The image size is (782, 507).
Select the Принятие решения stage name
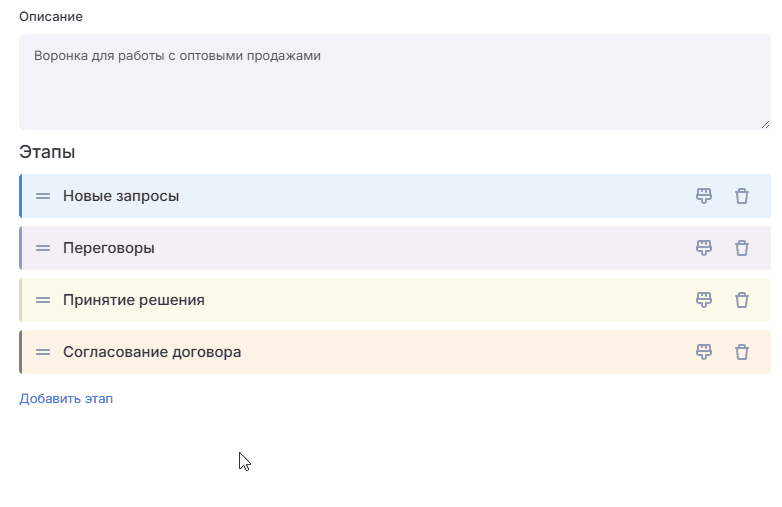134,300
